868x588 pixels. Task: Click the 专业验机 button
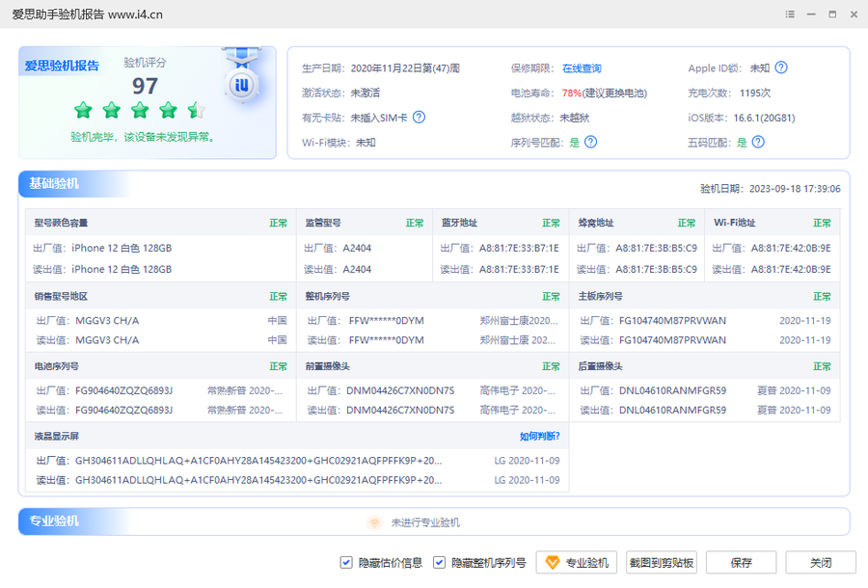[x=578, y=563]
